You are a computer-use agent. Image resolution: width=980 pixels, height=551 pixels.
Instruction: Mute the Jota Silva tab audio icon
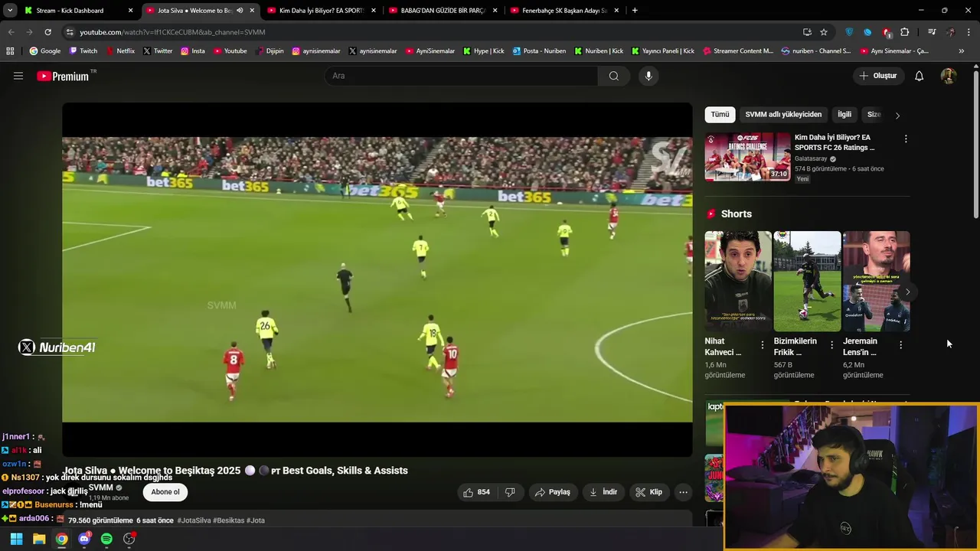tap(240, 11)
